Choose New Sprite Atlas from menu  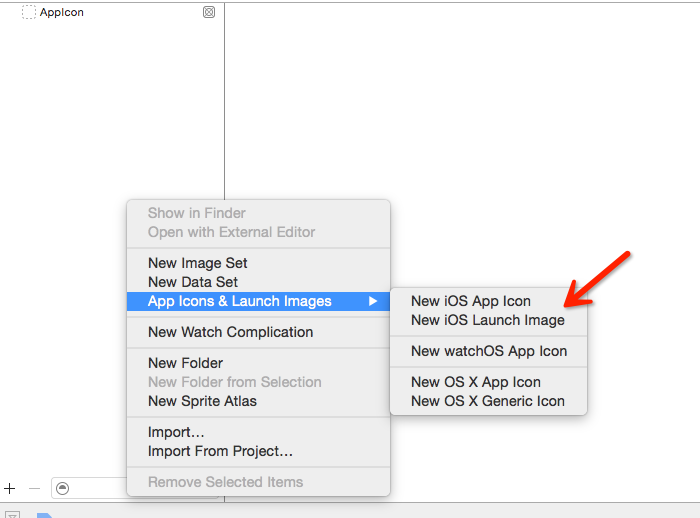(x=202, y=401)
